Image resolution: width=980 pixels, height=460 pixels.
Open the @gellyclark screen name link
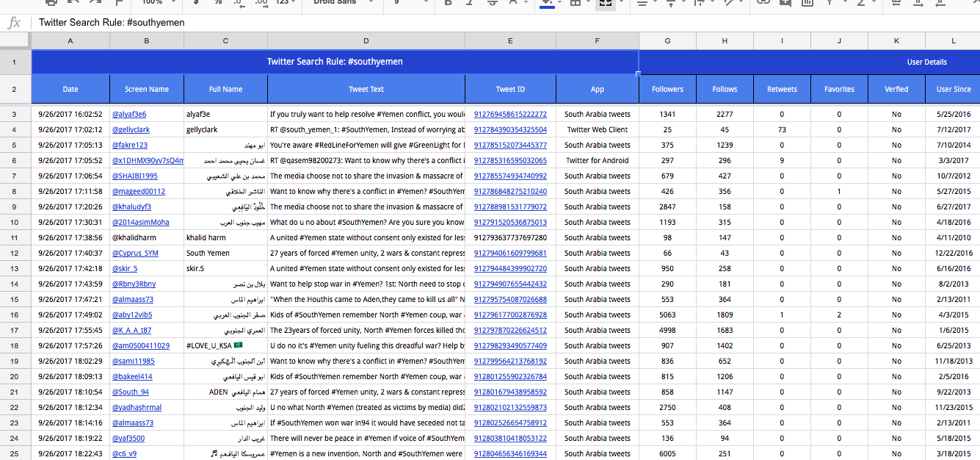pos(131,130)
